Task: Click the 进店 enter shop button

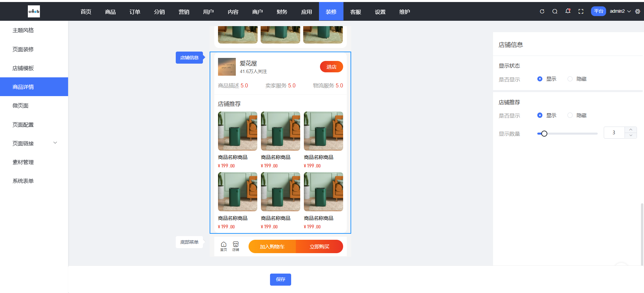Action: click(x=331, y=67)
